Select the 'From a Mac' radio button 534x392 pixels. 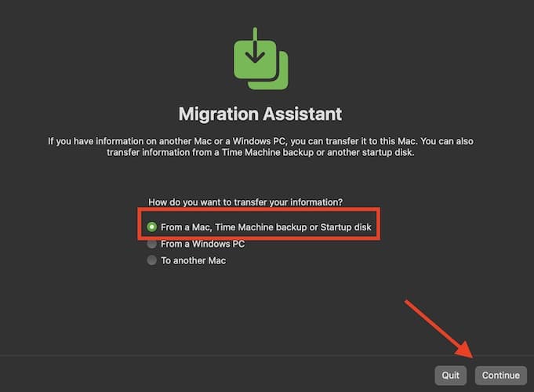coord(152,227)
